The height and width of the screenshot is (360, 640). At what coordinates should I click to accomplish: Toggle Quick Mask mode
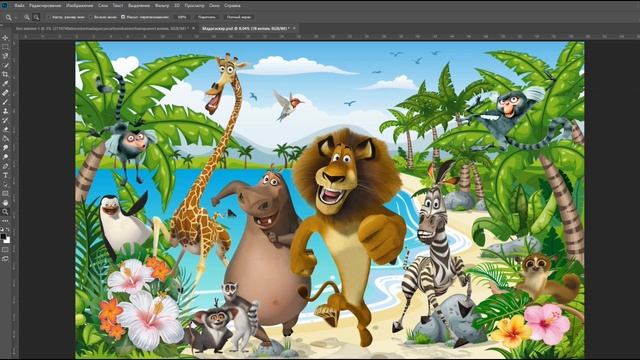pyautogui.click(x=5, y=250)
